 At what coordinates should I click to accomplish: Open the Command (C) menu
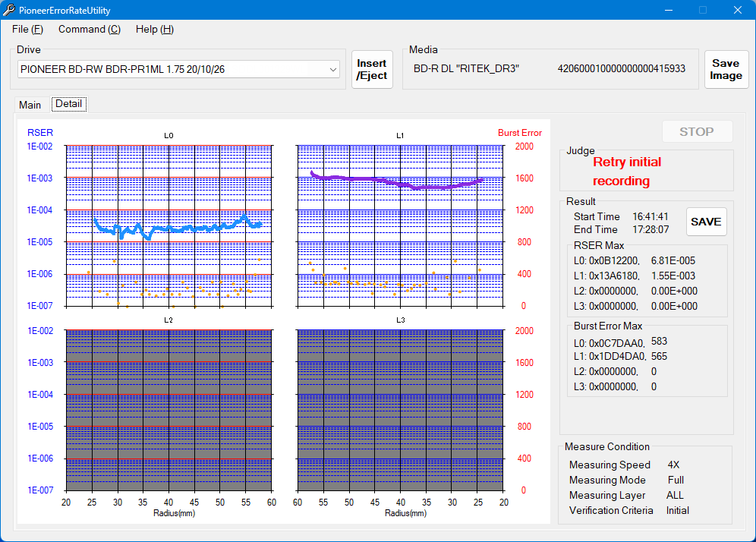90,30
